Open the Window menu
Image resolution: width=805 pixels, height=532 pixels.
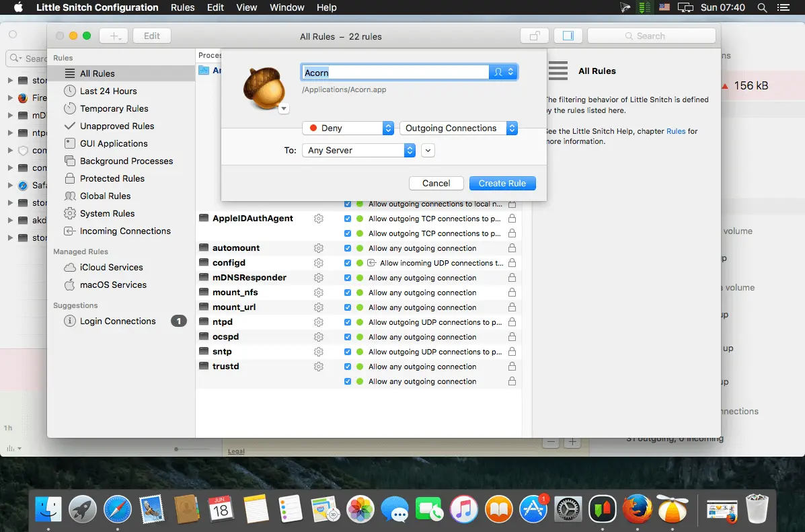tap(286, 7)
